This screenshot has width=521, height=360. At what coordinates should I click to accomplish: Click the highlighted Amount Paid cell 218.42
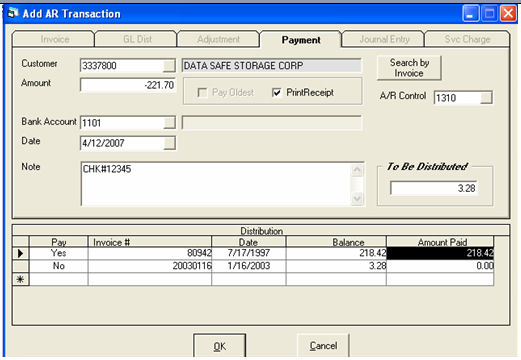pyautogui.click(x=440, y=253)
